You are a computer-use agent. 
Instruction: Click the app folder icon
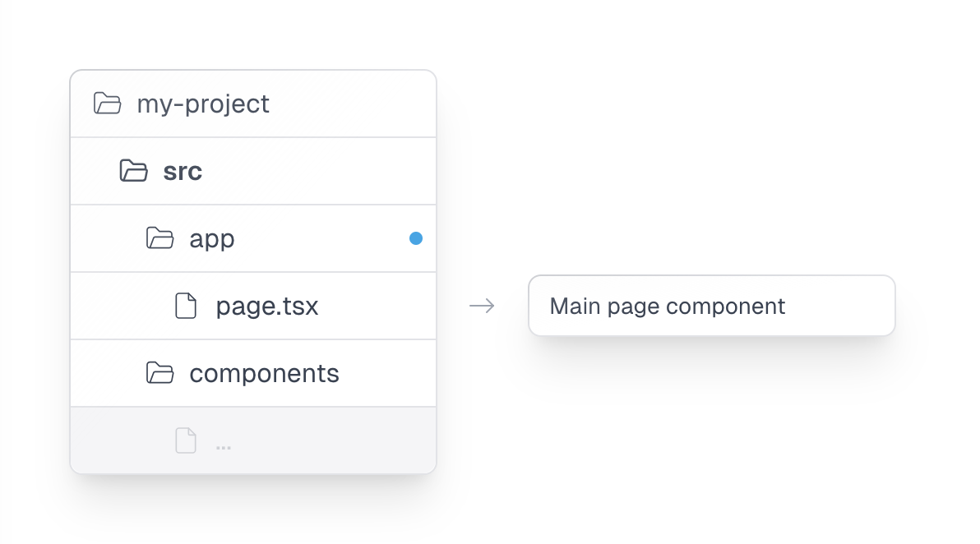coord(159,238)
